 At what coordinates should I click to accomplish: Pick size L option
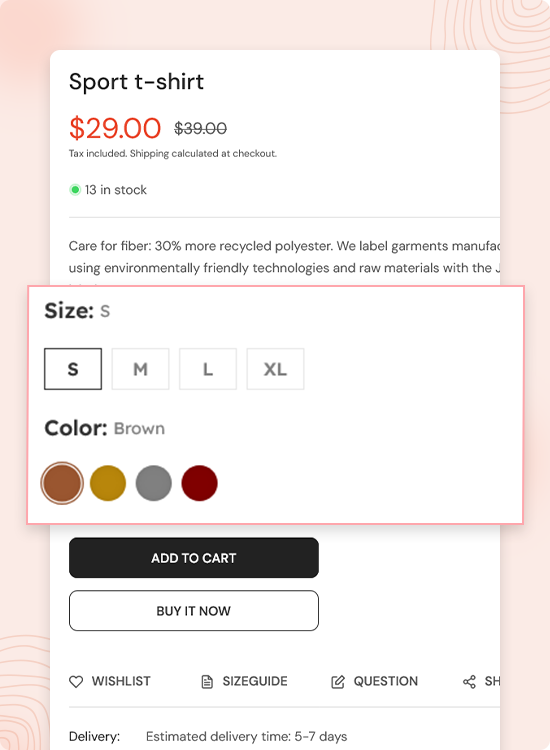point(208,369)
